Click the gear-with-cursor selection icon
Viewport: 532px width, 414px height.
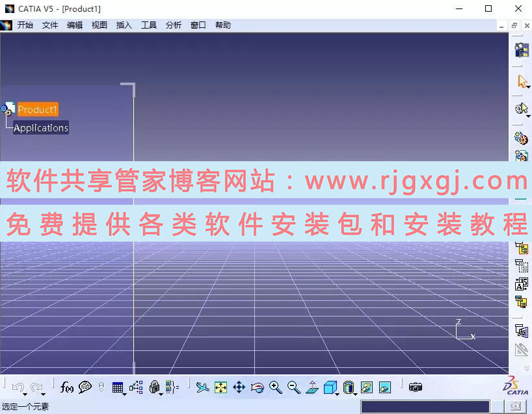(x=521, y=109)
